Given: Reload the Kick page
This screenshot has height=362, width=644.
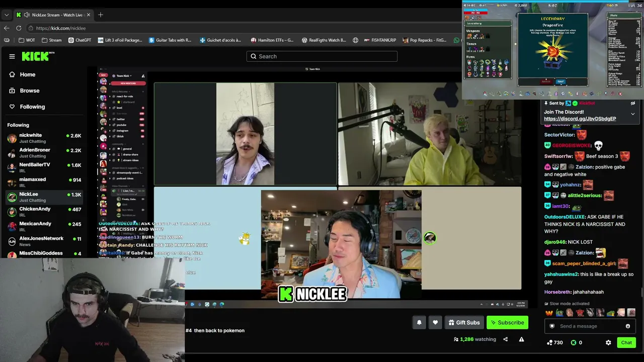Looking at the screenshot, I should click(x=19, y=28).
